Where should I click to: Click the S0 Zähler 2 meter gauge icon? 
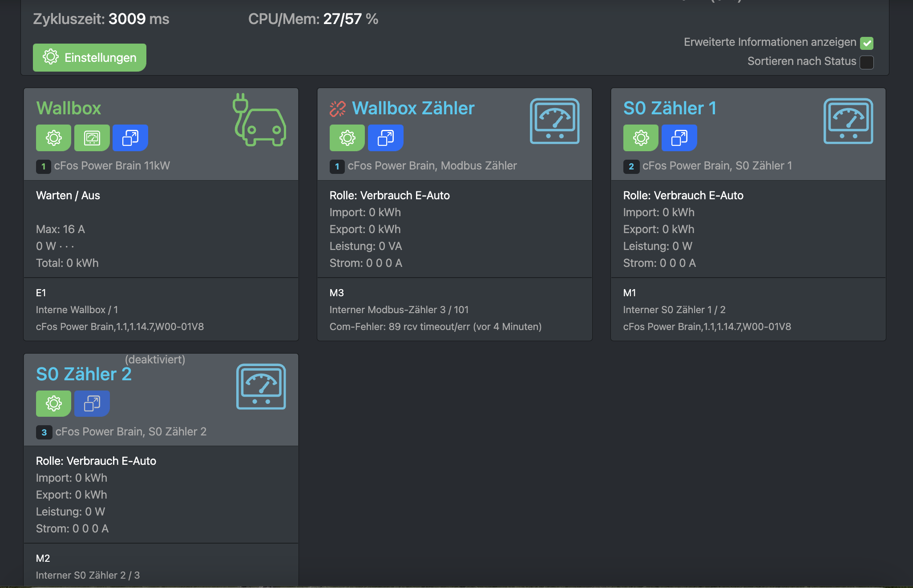pyautogui.click(x=261, y=387)
